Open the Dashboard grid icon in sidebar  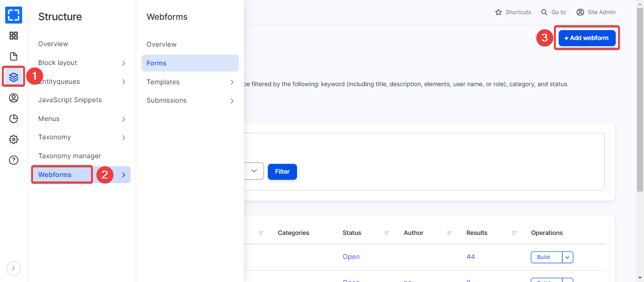pos(14,36)
